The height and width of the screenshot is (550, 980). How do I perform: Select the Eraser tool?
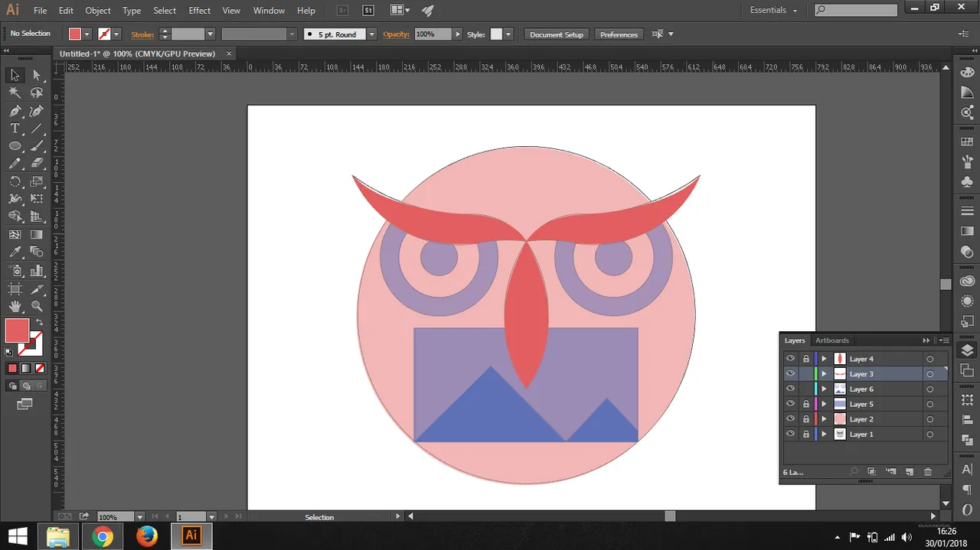(36, 164)
